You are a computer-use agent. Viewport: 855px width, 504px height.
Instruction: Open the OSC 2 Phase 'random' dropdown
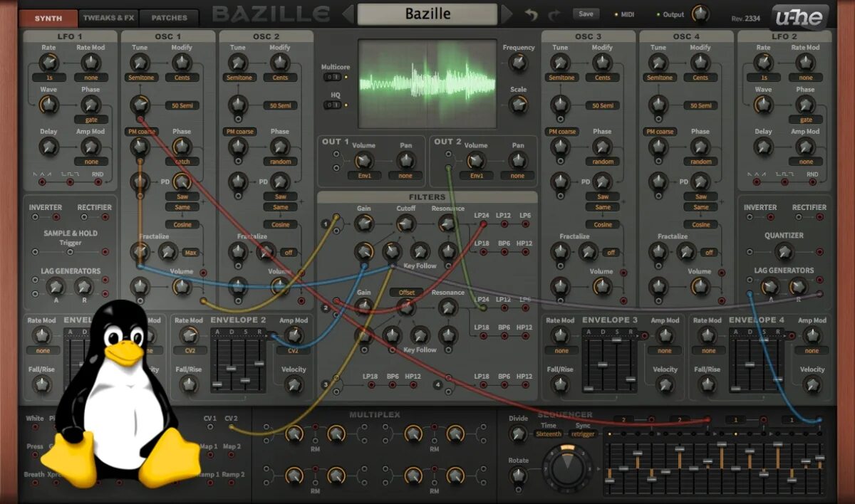click(x=280, y=162)
